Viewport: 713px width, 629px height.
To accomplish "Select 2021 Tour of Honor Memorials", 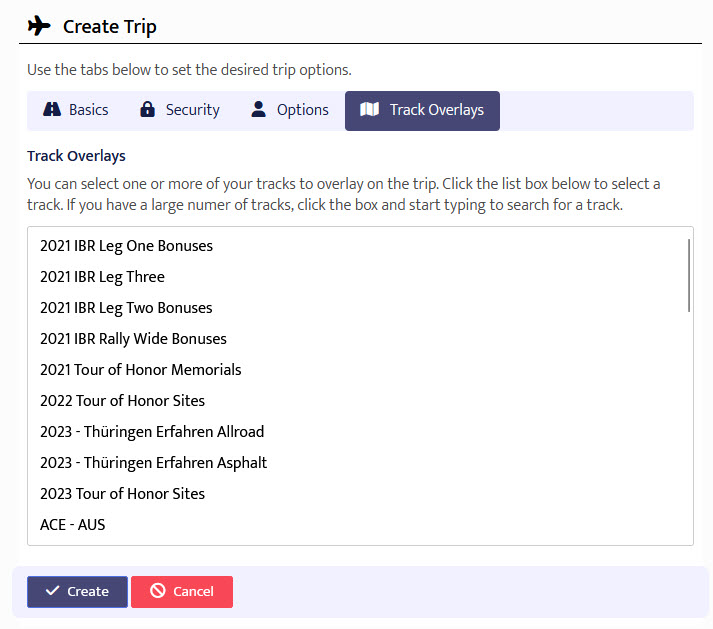I will click(140, 370).
